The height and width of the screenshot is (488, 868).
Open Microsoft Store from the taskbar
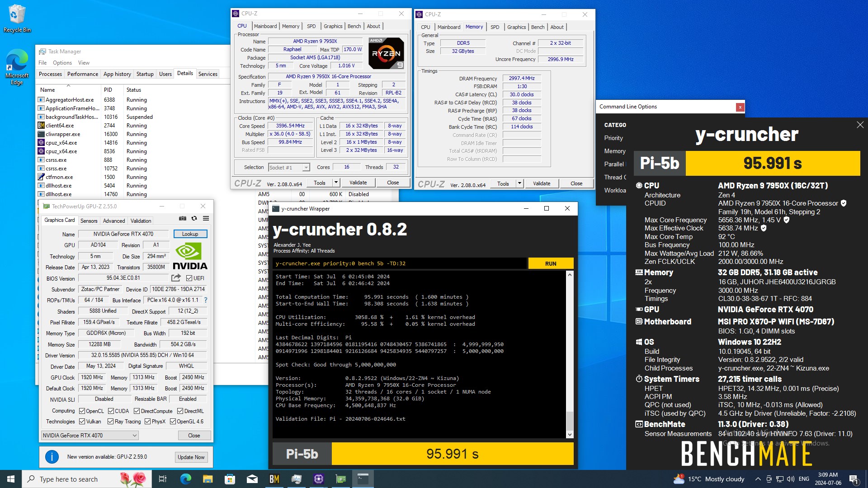[x=230, y=479]
